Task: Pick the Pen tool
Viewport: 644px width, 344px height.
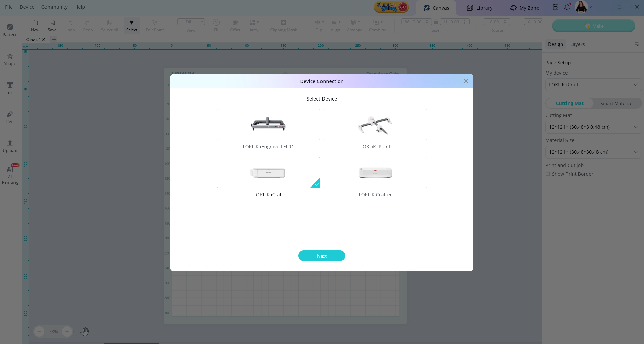Action: pyautogui.click(x=10, y=117)
